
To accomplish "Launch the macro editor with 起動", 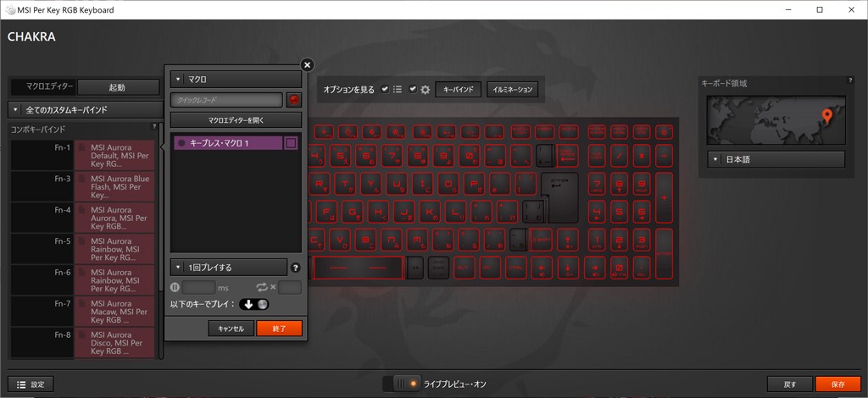I will pos(117,87).
